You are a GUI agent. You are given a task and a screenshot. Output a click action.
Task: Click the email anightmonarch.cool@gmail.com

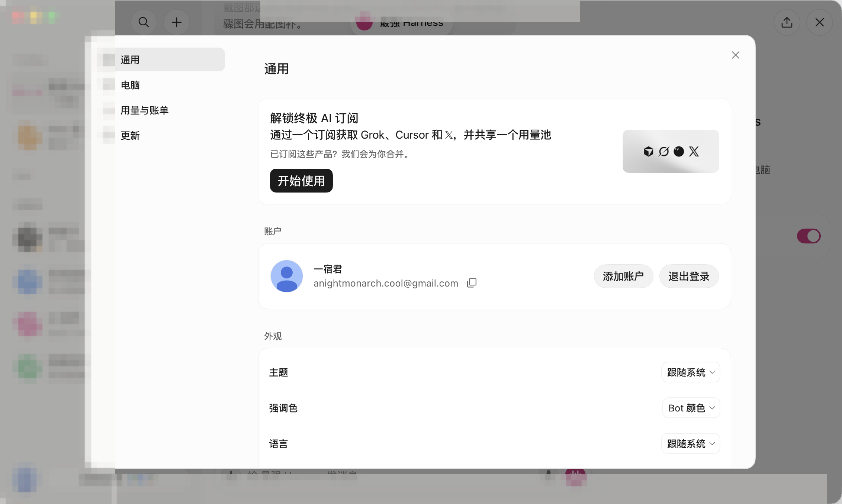point(386,283)
